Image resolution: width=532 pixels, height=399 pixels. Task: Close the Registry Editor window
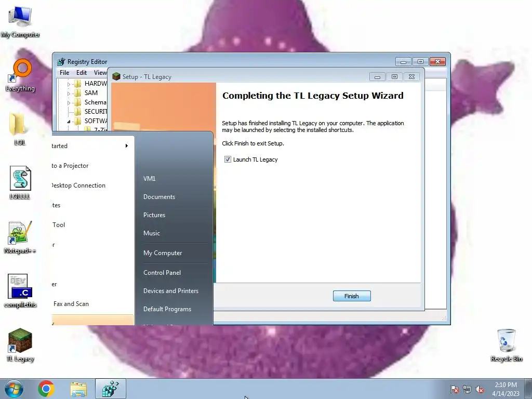pyautogui.click(x=437, y=61)
